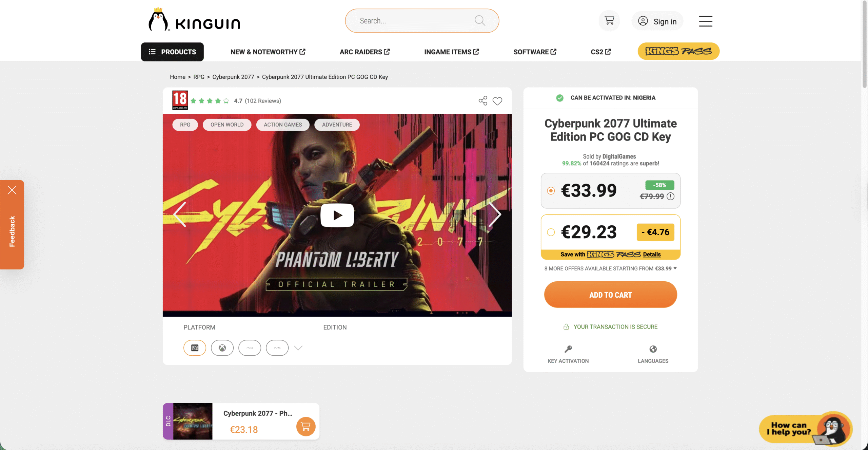Go to the Ingame Items menu
Viewport: 868px width, 450px height.
click(x=451, y=52)
